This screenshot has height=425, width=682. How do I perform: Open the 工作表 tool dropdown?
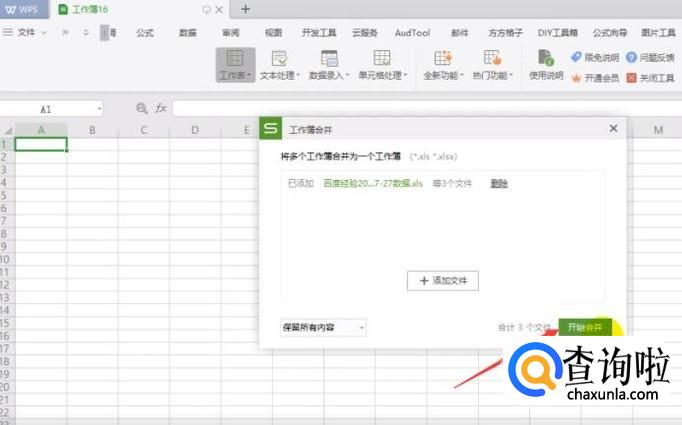coord(235,65)
